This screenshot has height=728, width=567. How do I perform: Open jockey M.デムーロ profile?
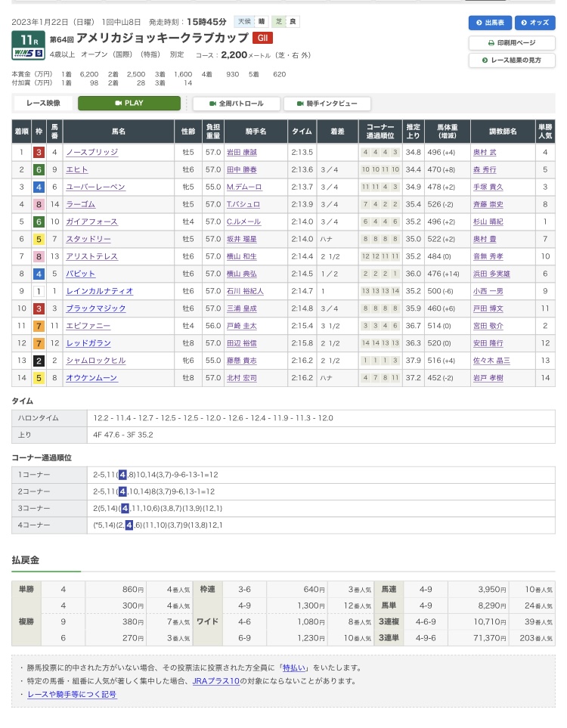coord(243,187)
